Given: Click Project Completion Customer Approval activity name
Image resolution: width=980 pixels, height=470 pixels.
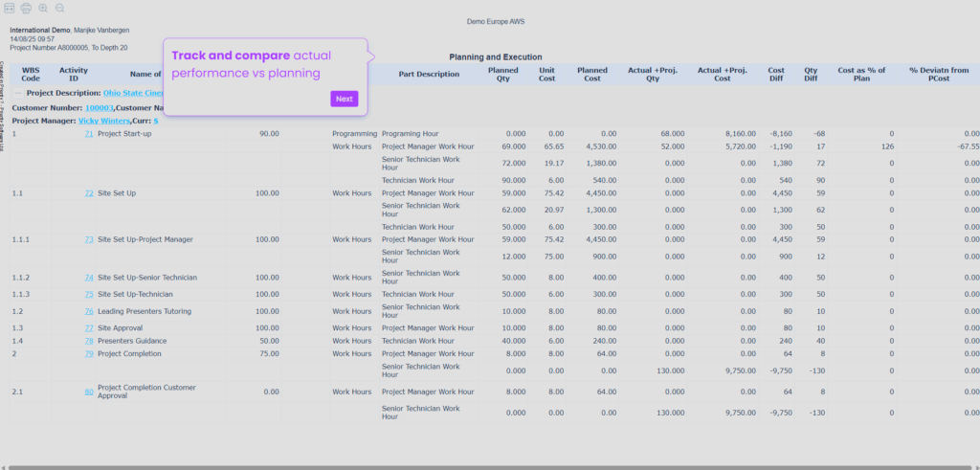Looking at the screenshot, I should 146,392.
